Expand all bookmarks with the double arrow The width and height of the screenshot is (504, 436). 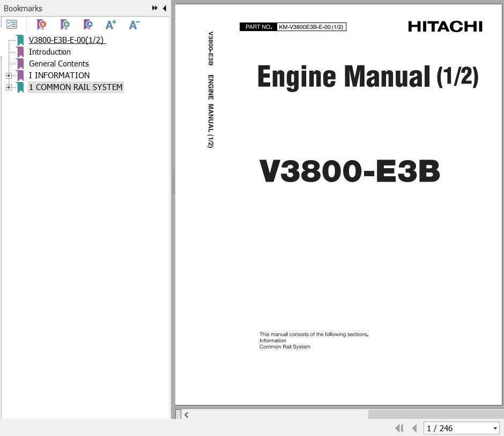(x=154, y=8)
